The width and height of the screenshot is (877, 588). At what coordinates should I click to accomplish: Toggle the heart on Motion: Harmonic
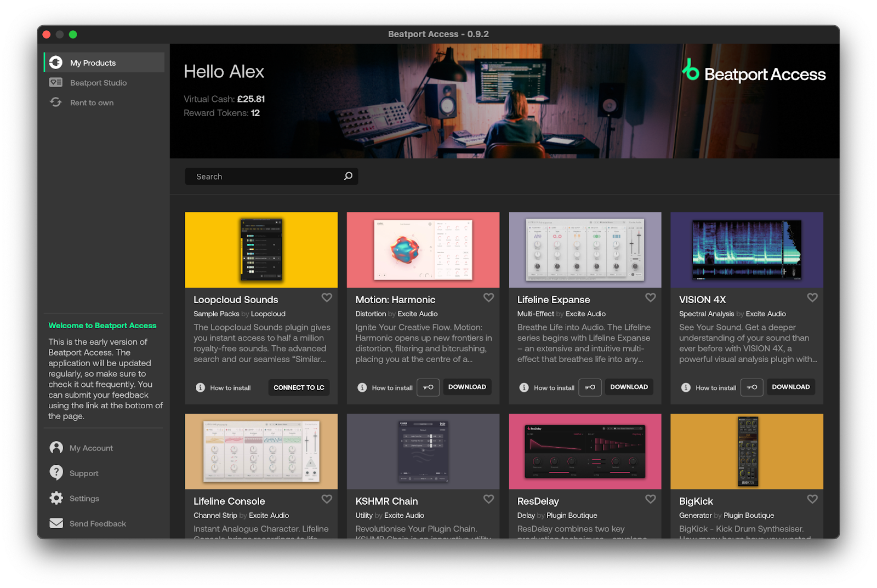click(488, 298)
